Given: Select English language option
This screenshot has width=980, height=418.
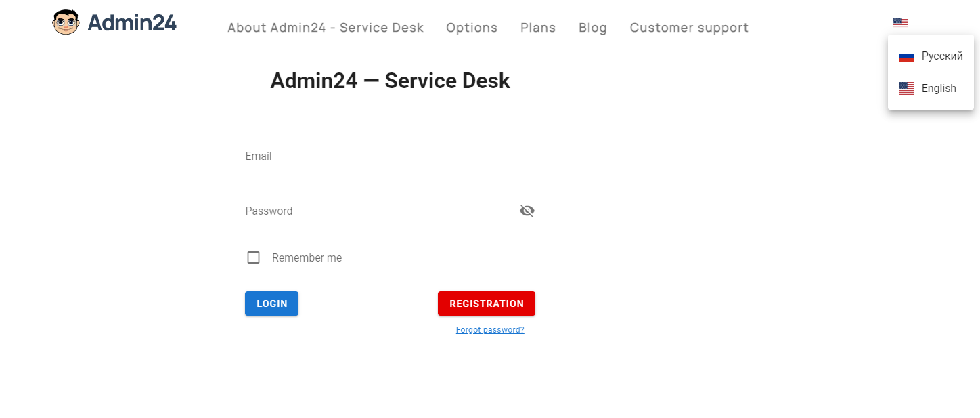Looking at the screenshot, I should (x=931, y=89).
